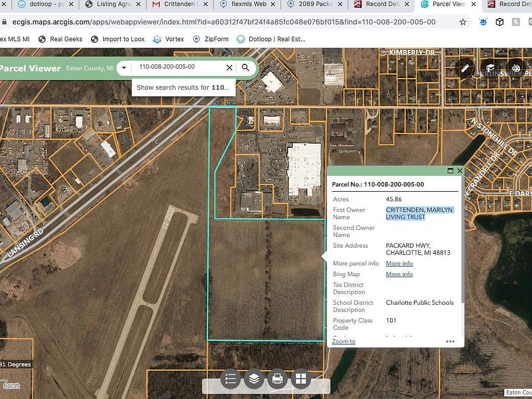Click highlighted owner name CRITTENDEN, MARILYN LIVING TRUST

point(420,213)
